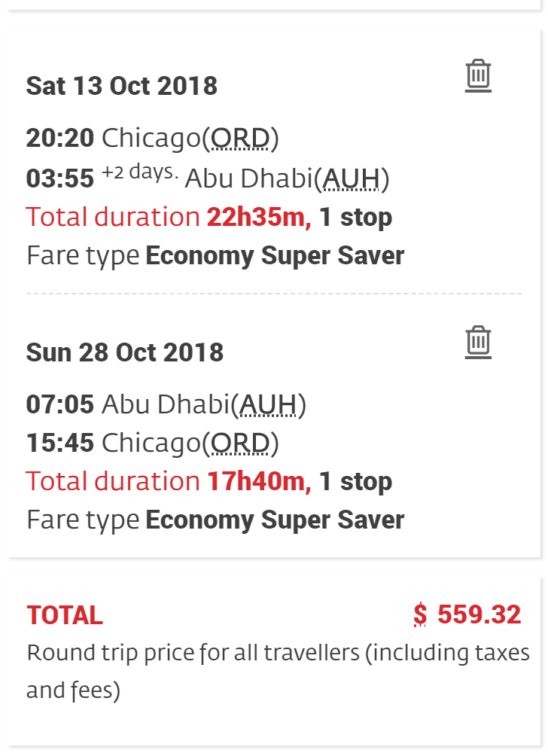This screenshot has width=548, height=756.
Task: Click the 03:55 Abu Dhabi arrival time
Action: click(x=60, y=178)
